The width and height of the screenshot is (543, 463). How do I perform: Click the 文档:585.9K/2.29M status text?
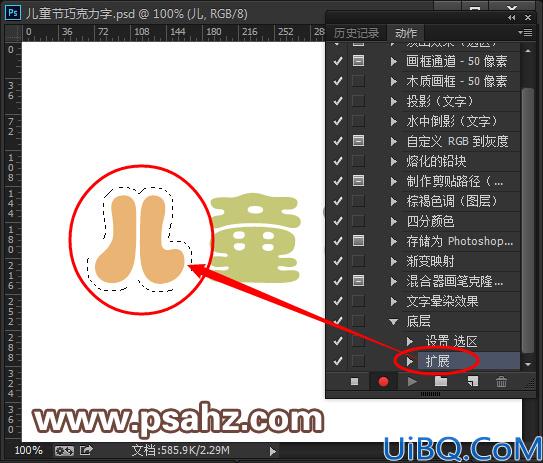pyautogui.click(x=180, y=451)
